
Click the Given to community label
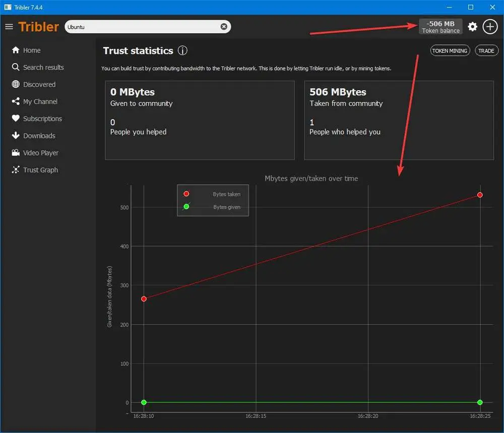142,103
